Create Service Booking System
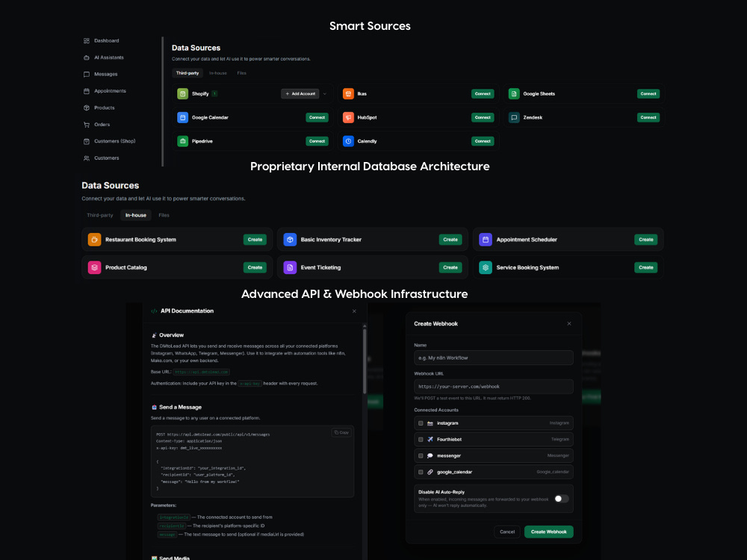The width and height of the screenshot is (747, 560). coord(646,267)
